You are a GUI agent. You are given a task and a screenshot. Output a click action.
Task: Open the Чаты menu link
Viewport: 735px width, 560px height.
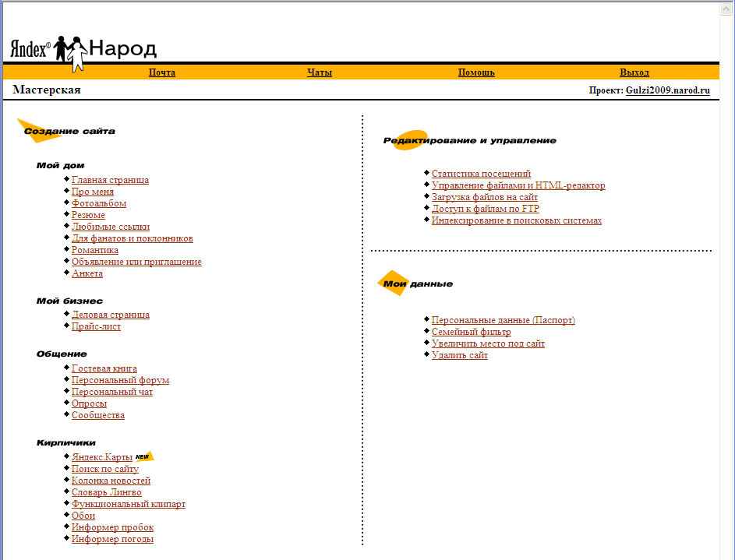point(320,72)
